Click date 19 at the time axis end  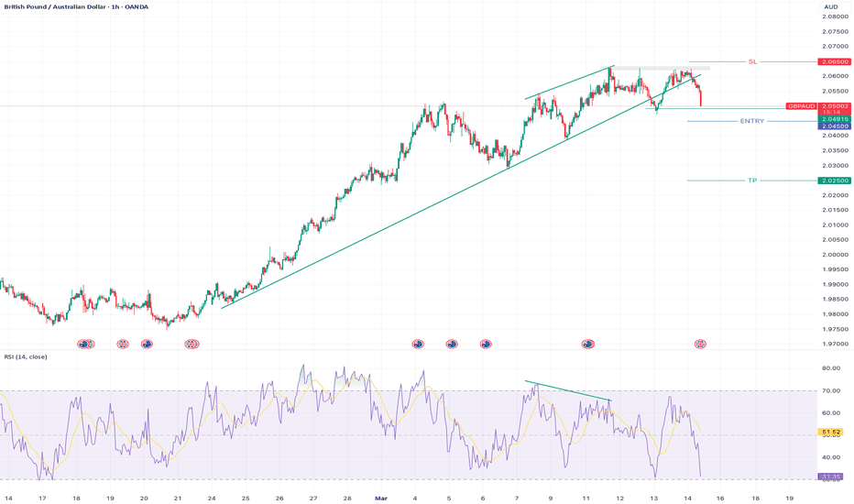(x=790, y=498)
